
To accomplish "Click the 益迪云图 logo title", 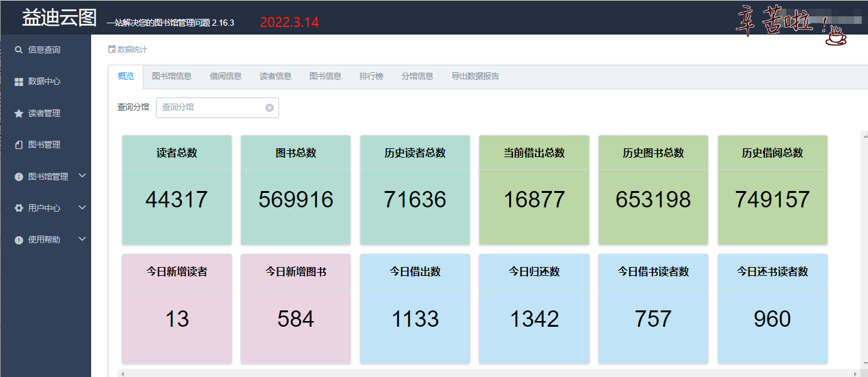I will tap(59, 18).
